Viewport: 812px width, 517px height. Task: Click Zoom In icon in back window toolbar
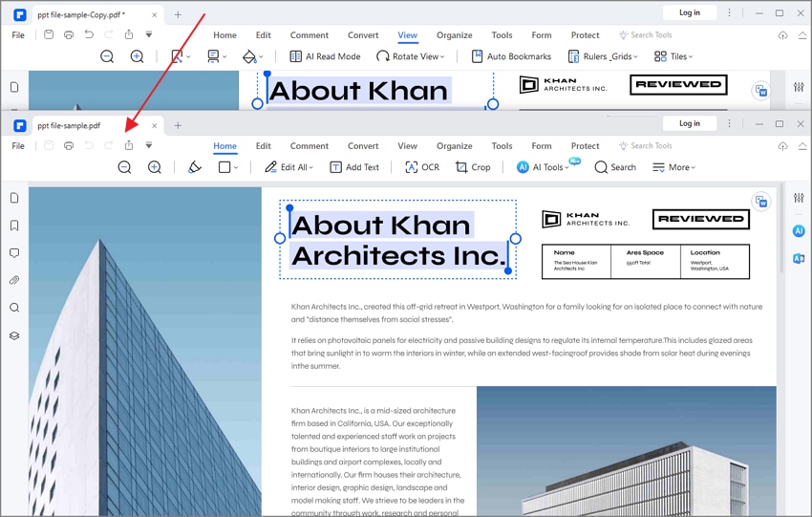(x=137, y=56)
